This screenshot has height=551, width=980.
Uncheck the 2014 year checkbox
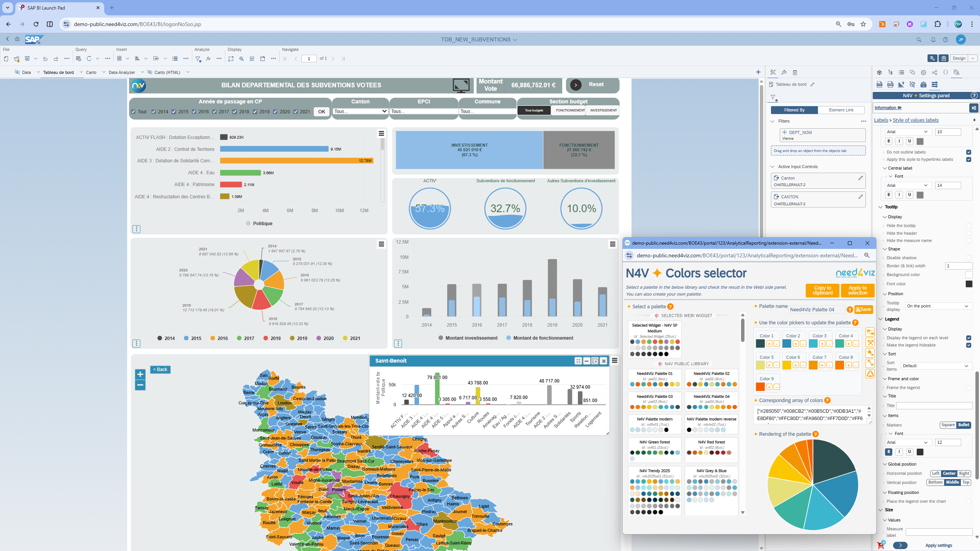(x=154, y=112)
